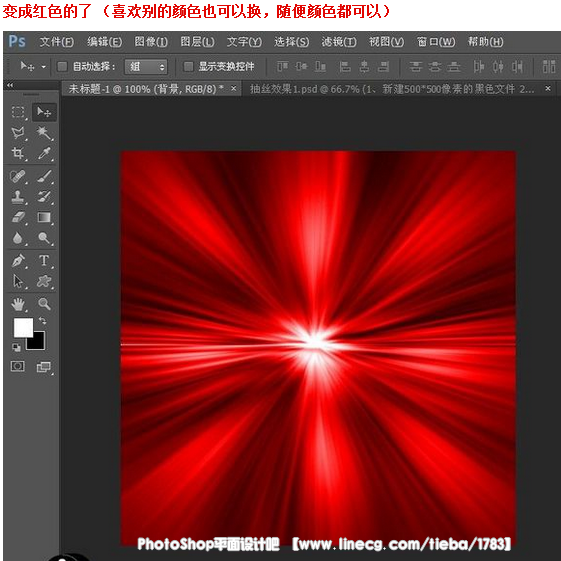Select the Pen tool
This screenshot has height=561, width=561.
click(18, 260)
